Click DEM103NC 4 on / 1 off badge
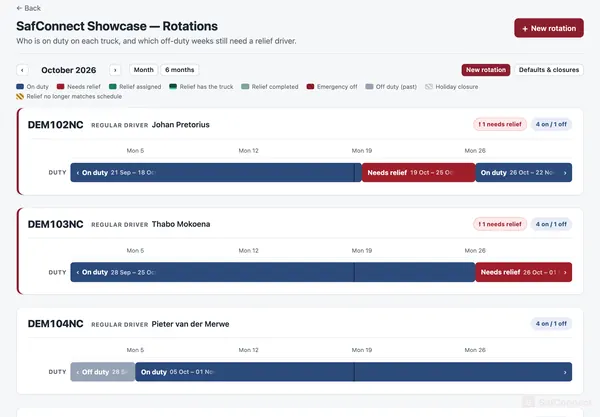Image resolution: width=600 pixels, height=417 pixels. point(551,224)
